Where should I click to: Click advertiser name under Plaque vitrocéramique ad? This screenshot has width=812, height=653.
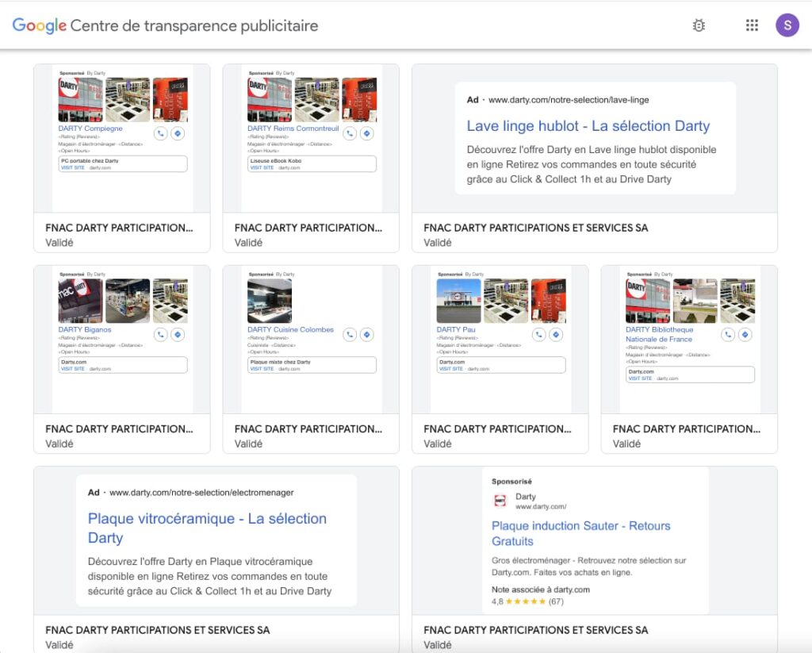158,630
